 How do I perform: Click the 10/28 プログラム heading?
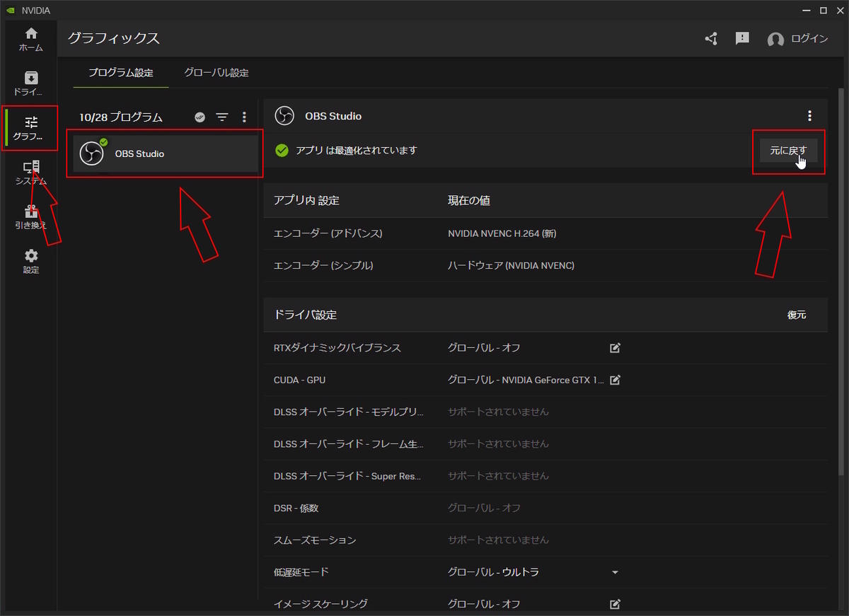point(121,117)
